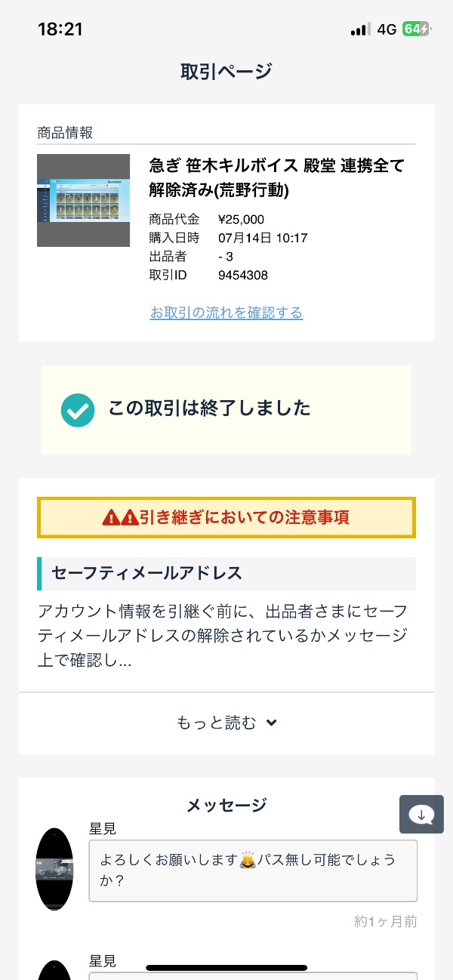Tap the home indicator bar

226,967
